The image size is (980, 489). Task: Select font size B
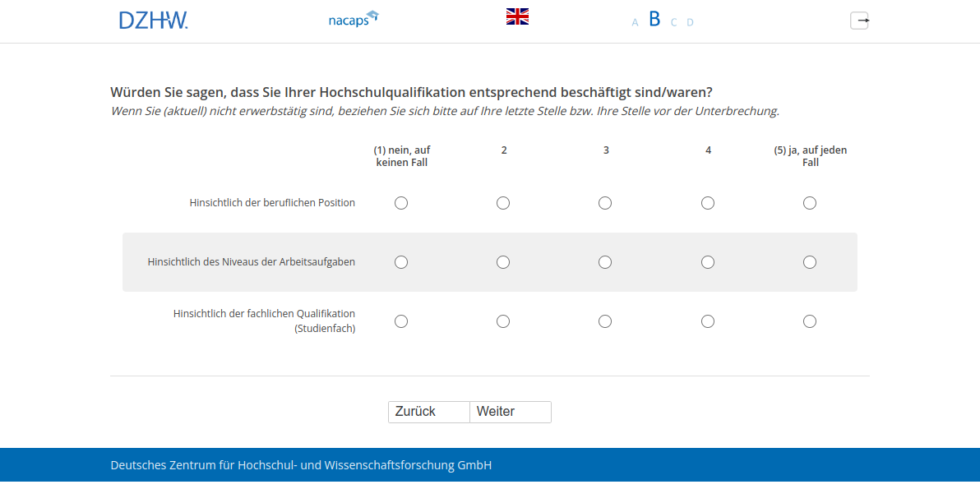[654, 19]
